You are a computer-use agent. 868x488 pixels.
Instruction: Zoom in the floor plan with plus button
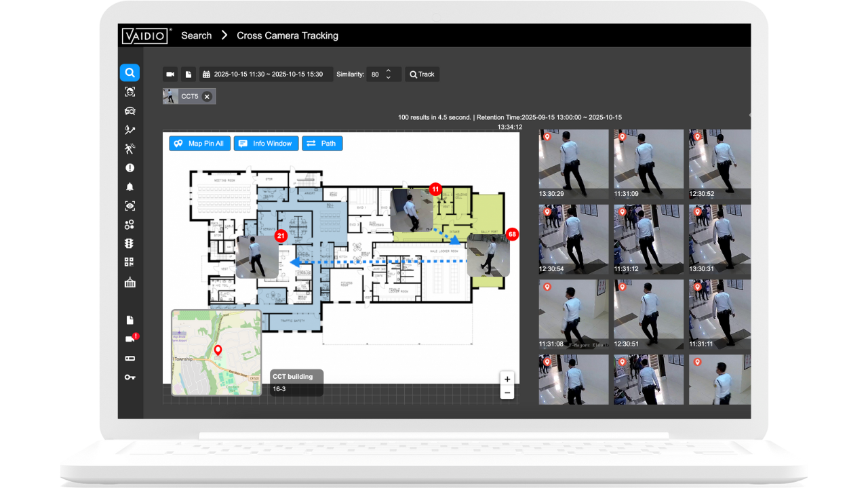coord(507,379)
